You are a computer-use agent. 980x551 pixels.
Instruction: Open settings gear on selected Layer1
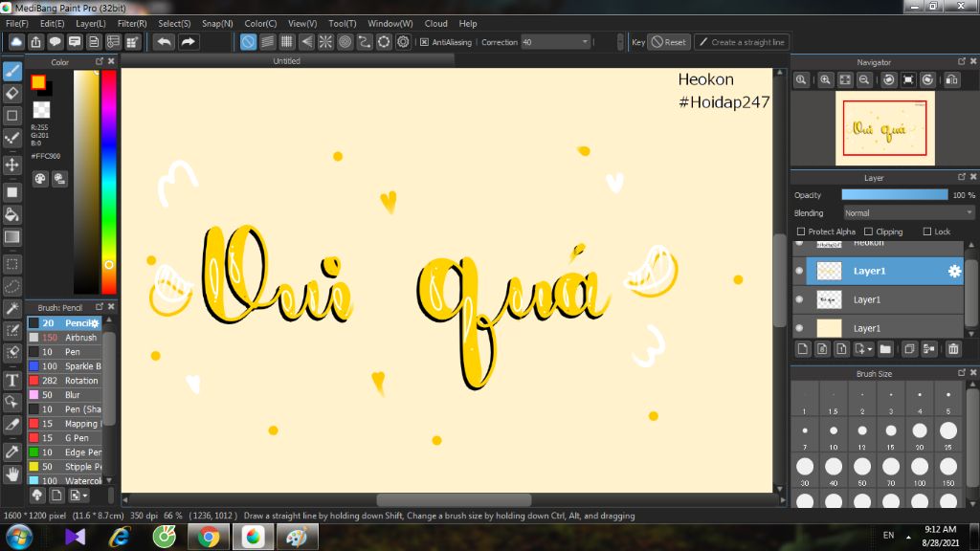point(954,271)
